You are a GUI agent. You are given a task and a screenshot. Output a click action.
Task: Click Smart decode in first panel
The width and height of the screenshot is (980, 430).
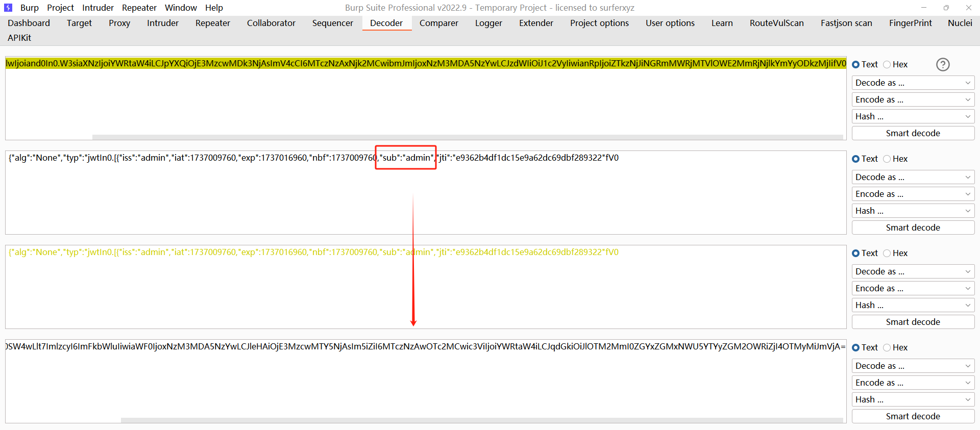coord(913,133)
